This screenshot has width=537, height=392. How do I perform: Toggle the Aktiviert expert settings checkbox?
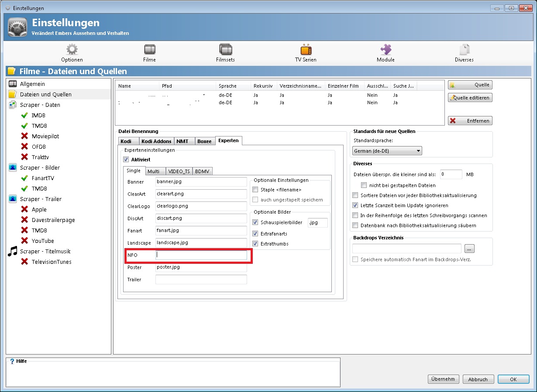pos(126,160)
